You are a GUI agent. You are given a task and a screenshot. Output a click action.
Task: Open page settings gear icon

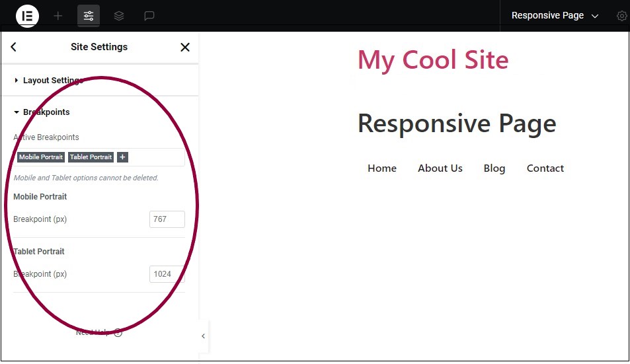[621, 16]
